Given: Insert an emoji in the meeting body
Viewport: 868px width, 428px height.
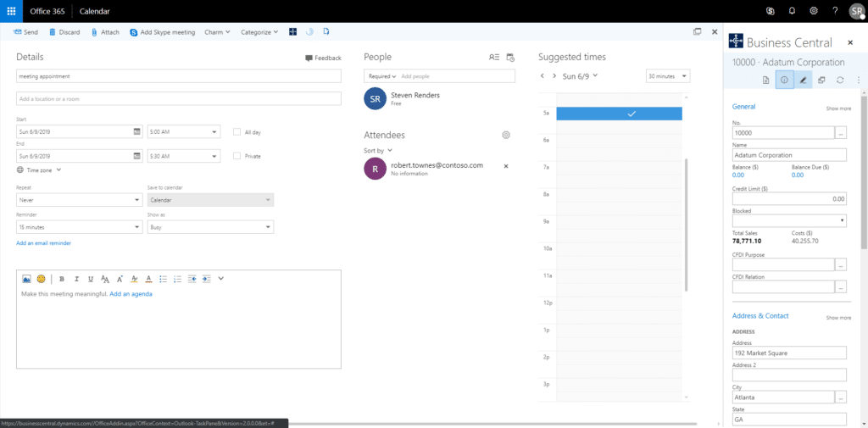Looking at the screenshot, I should coord(41,279).
